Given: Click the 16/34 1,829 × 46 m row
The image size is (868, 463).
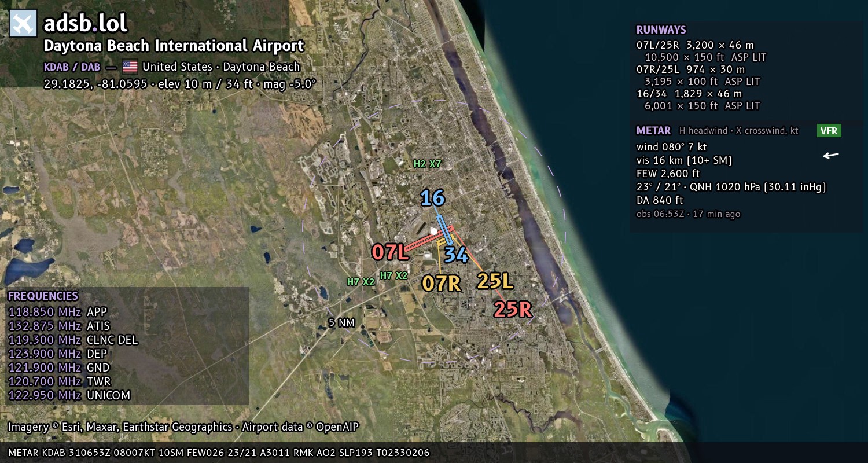Looking at the screenshot, I should [689, 94].
